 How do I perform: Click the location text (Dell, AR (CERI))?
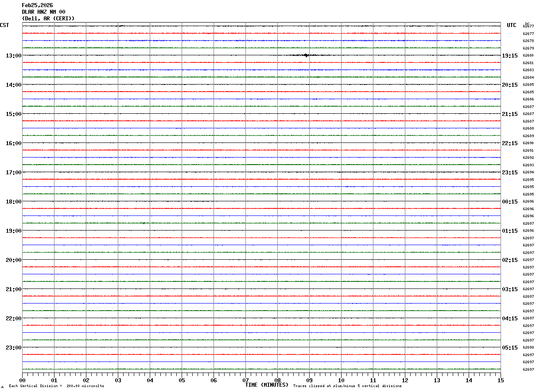[48, 19]
